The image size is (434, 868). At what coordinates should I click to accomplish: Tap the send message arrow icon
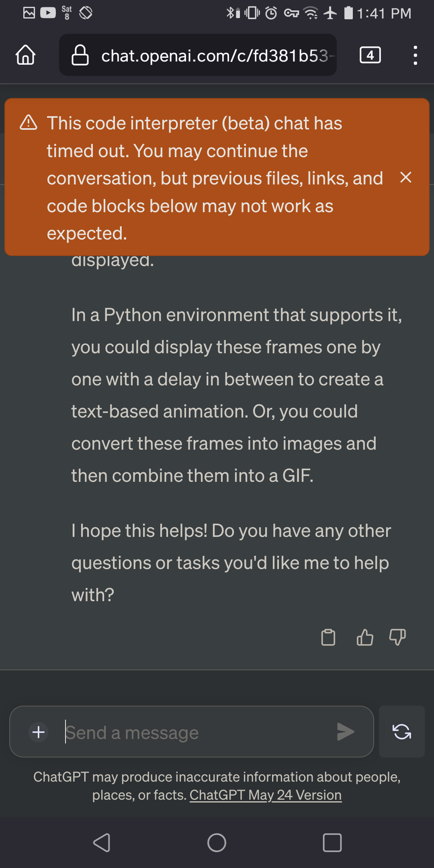(346, 732)
